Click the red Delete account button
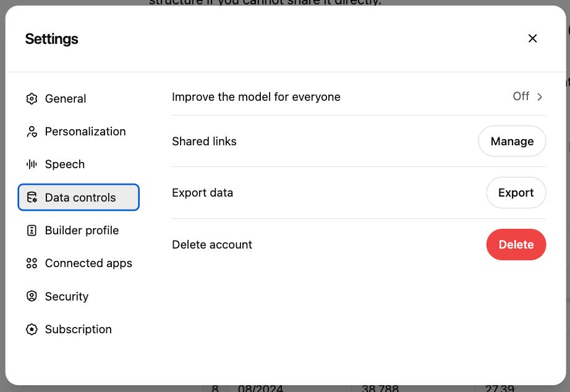Viewport: 570px width, 392px height. tap(516, 244)
